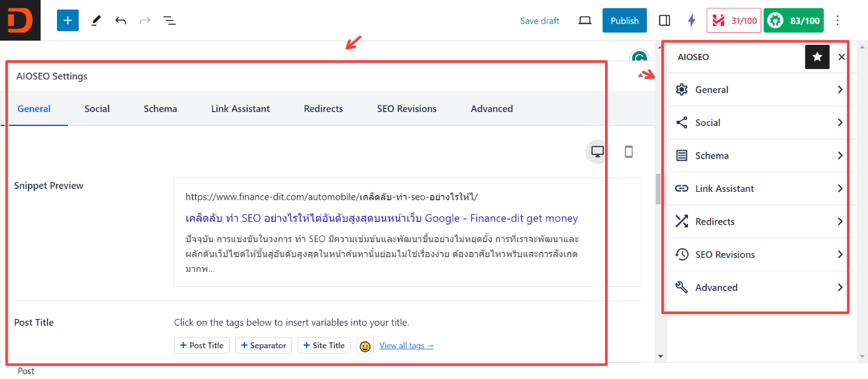Click the Post breadcrumb at bottom
Screen dimensions: 868x379
pyautogui.click(x=26, y=371)
